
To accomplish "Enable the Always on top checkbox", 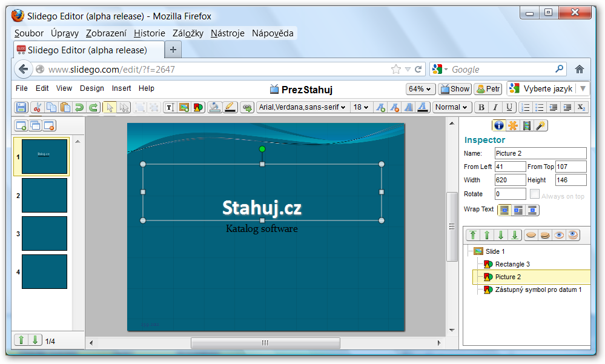I will 534,194.
